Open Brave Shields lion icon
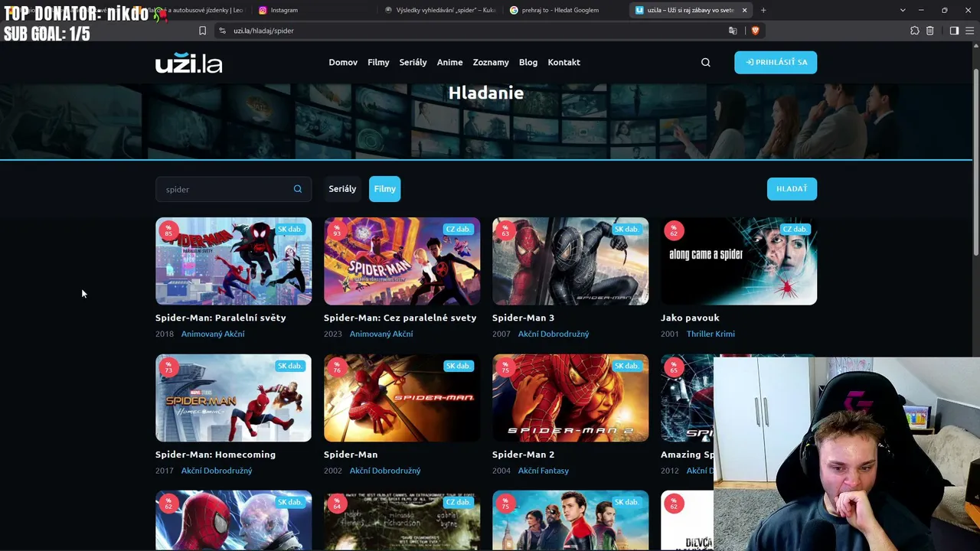 tap(755, 31)
